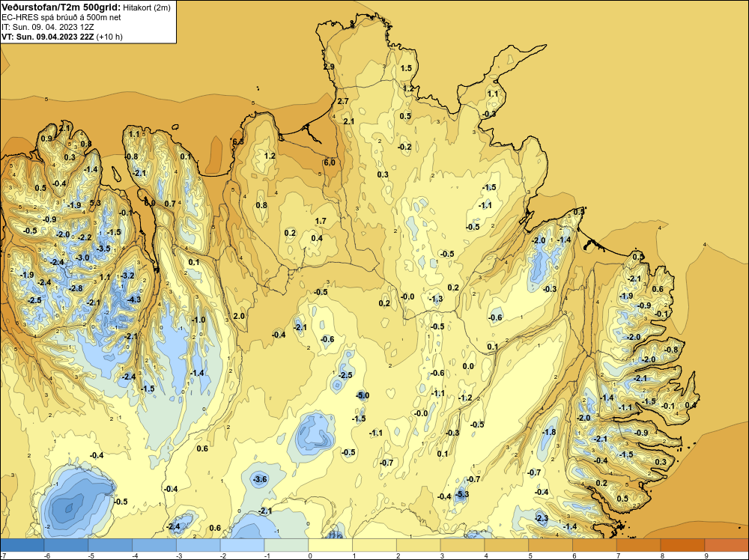Click the 6.3 temperature label
749x560 pixels.
(238, 141)
